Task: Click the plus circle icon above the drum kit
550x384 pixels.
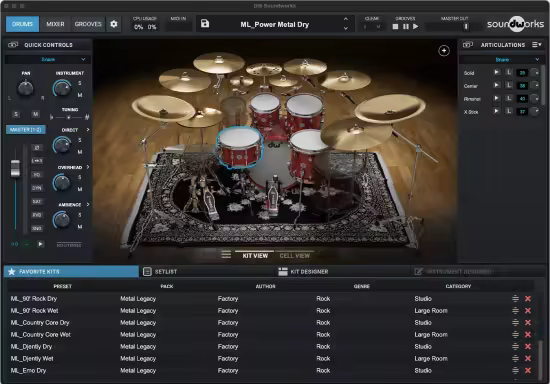Action: [444, 51]
